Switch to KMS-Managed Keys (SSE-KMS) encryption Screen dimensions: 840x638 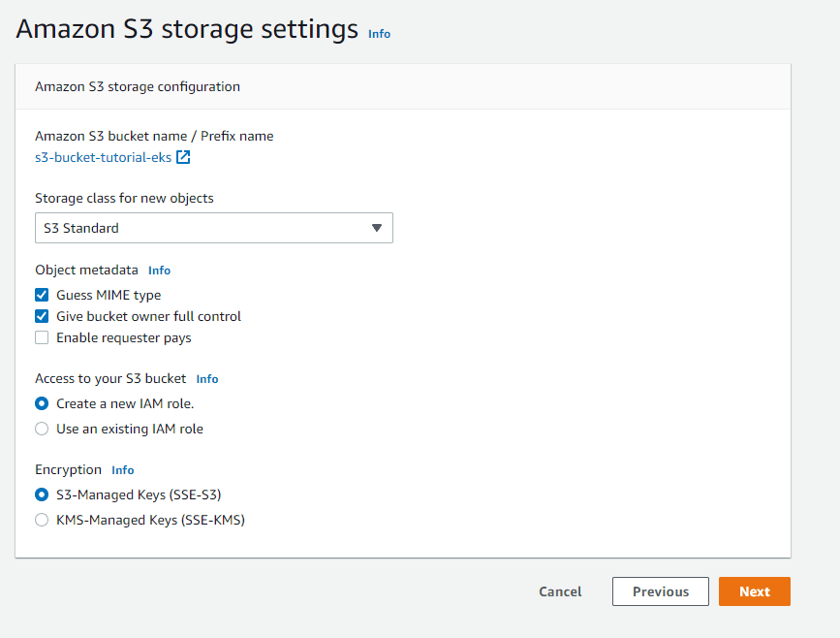coord(42,520)
